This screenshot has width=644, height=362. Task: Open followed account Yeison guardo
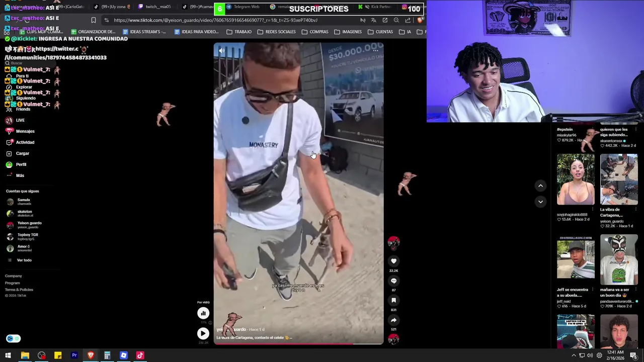[x=24, y=225]
